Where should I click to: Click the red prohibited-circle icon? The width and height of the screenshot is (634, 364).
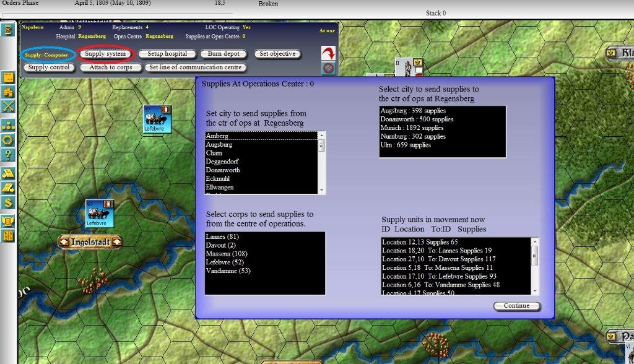pos(328,68)
